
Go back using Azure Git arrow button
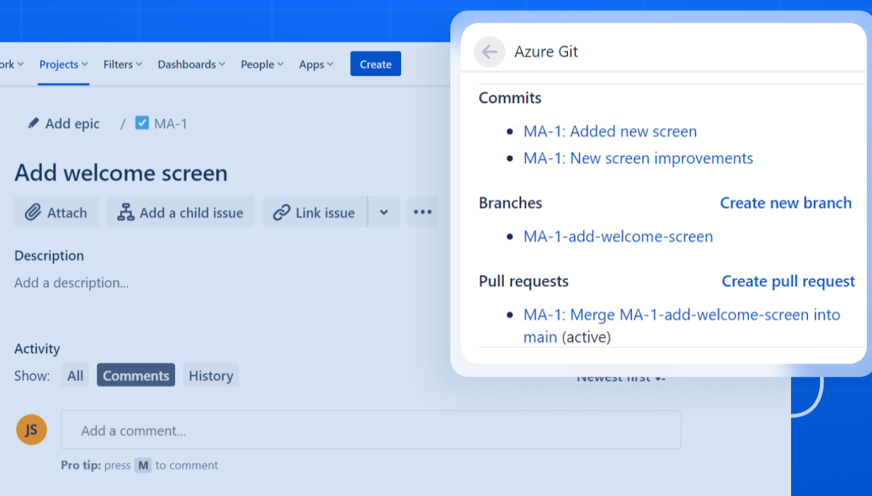pyautogui.click(x=489, y=52)
